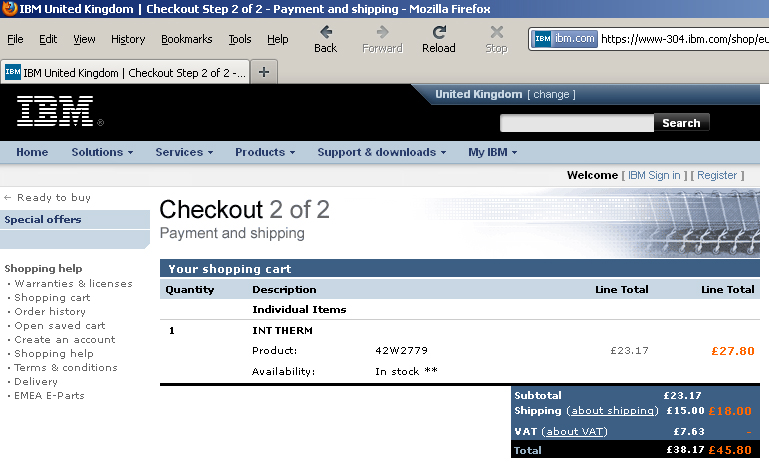Click the IBM site search field
The height and width of the screenshot is (468, 769).
pos(577,123)
